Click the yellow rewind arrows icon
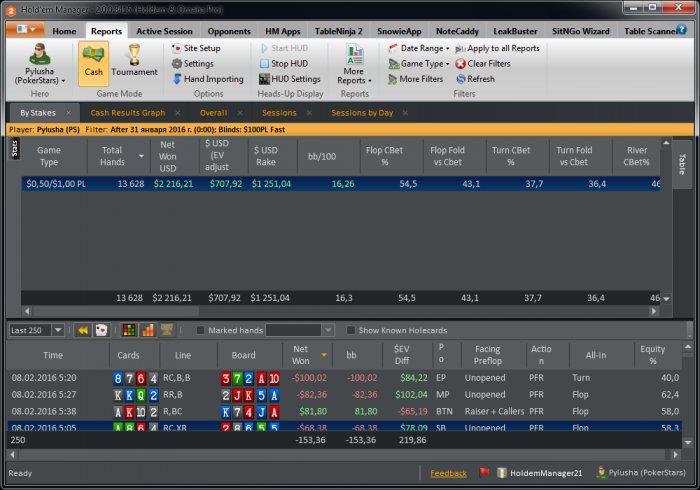This screenshot has width=700, height=490. [x=83, y=330]
